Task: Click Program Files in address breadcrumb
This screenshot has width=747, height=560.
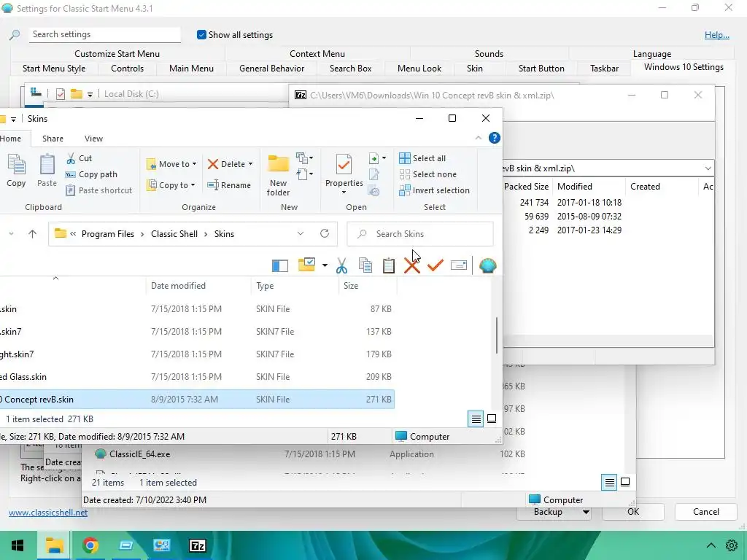Action: [x=108, y=234]
